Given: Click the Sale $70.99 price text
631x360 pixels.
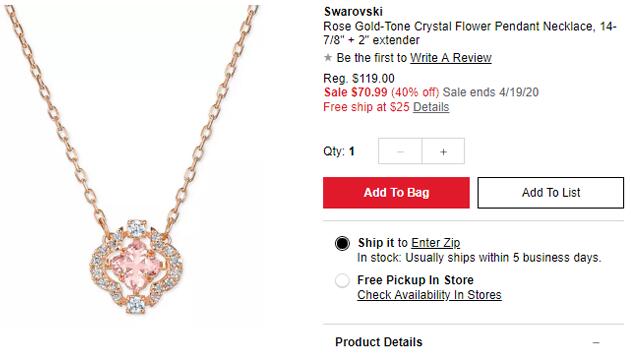Looking at the screenshot, I should coord(355,92).
